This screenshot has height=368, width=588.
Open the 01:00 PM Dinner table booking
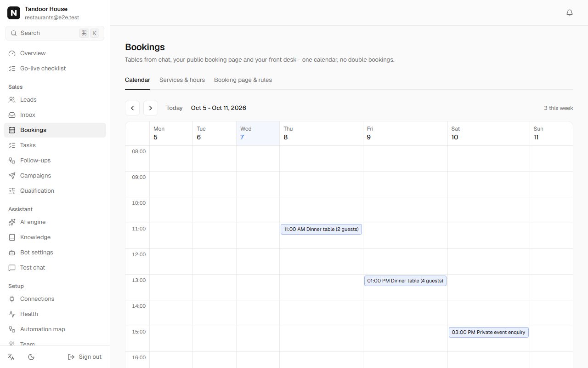pyautogui.click(x=405, y=281)
